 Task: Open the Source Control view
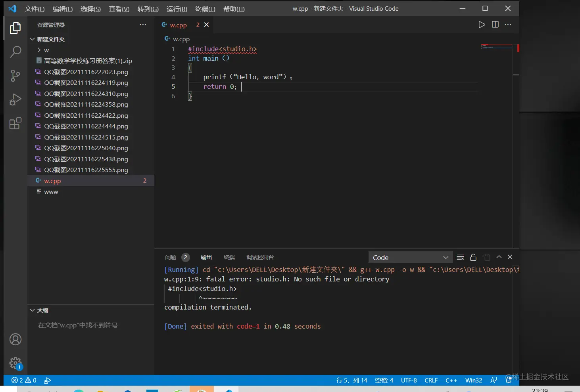[x=15, y=75]
